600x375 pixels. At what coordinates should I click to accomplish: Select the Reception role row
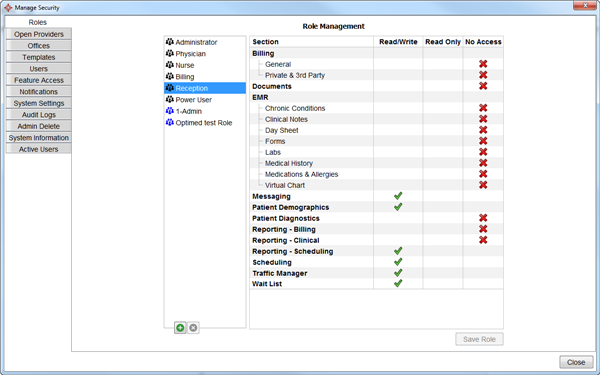click(205, 88)
